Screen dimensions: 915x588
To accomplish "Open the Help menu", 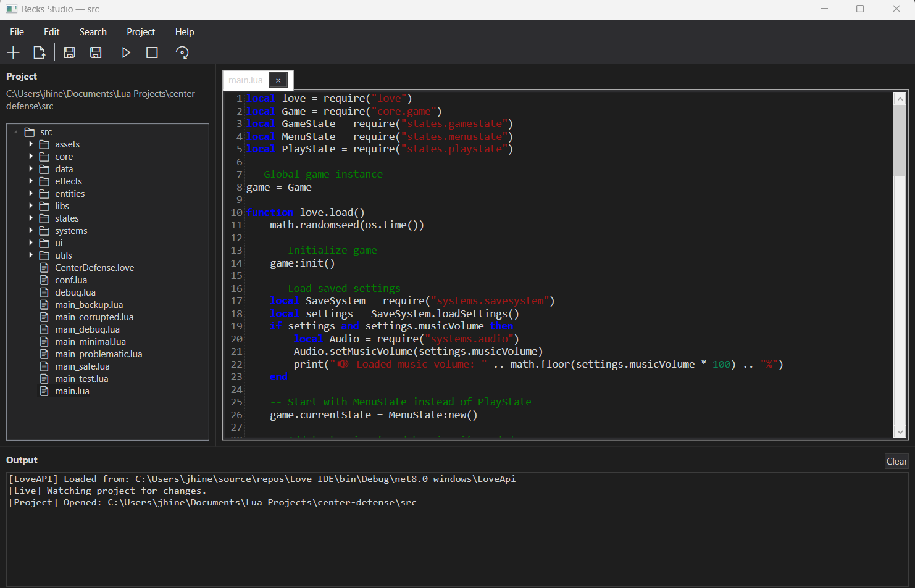I will [185, 32].
